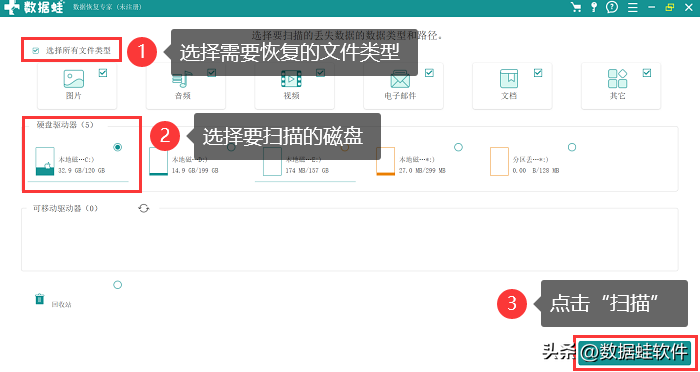Click the 0.00 B/128 MB size text
Screen dimensions: 700x372
(x=536, y=171)
